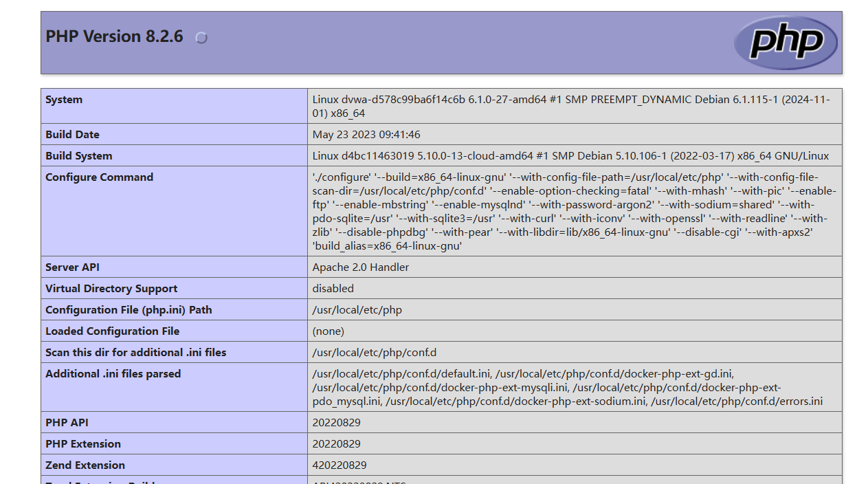Click the PHP Extension row label

coord(83,444)
